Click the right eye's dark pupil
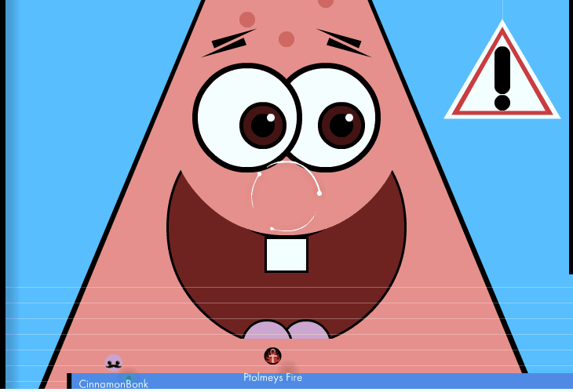 click(x=341, y=125)
